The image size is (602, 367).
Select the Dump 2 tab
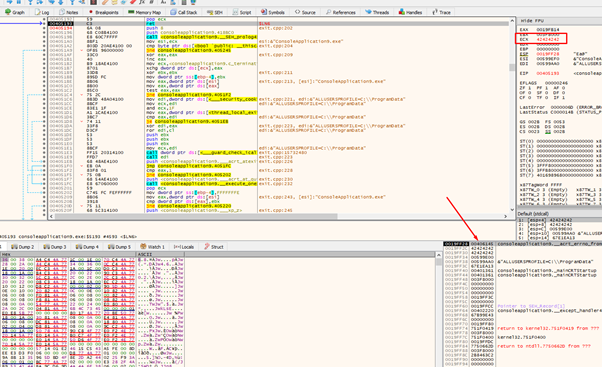23,247
